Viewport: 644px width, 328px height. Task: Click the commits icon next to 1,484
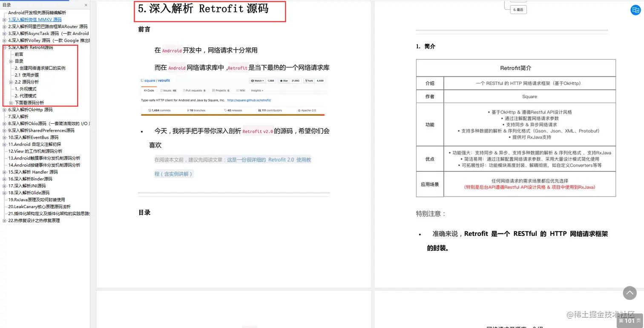(149, 110)
